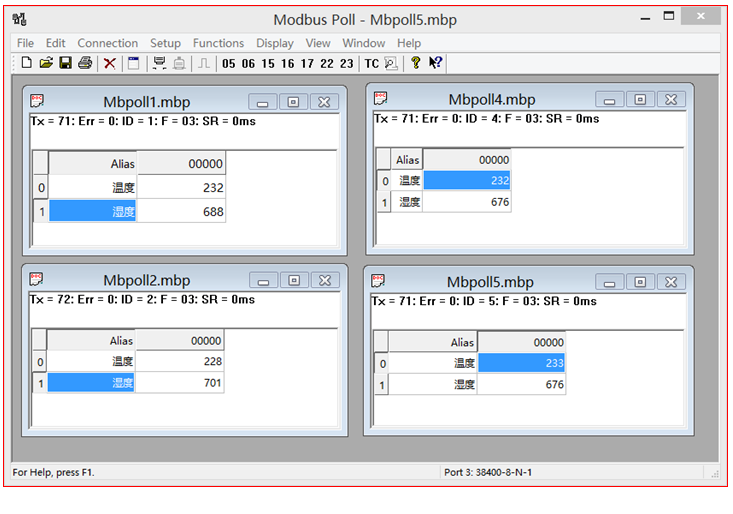Click the Connect toolbar icon
This screenshot has height=514, width=733.
(x=159, y=63)
